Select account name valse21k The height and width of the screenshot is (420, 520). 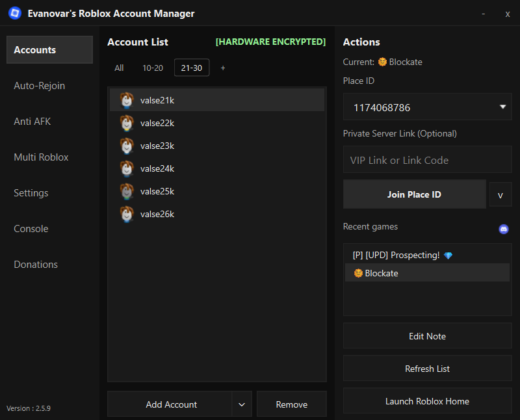(157, 100)
